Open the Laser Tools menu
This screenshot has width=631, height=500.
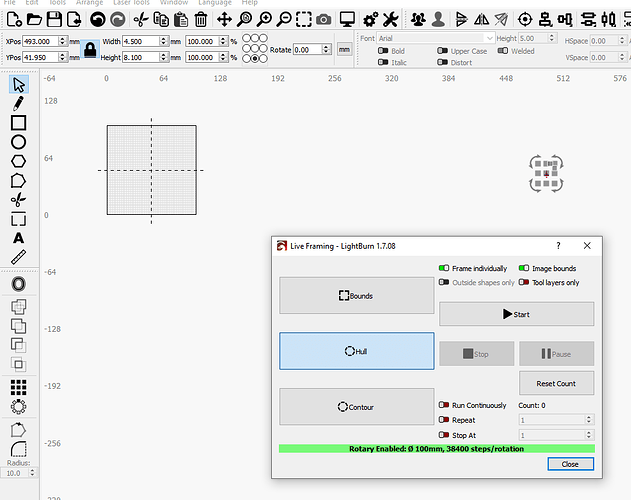(131, 3)
